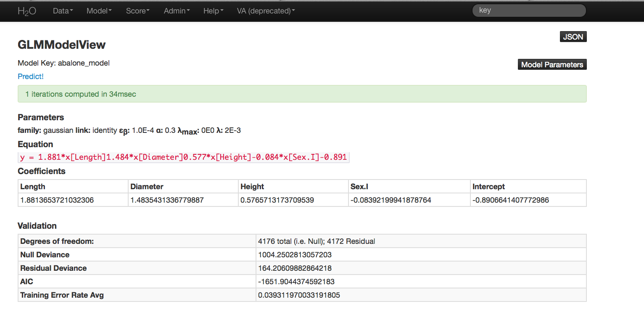Screen dimensions: 644x333
Task: Open the Data dropdown menu
Action: coord(63,11)
